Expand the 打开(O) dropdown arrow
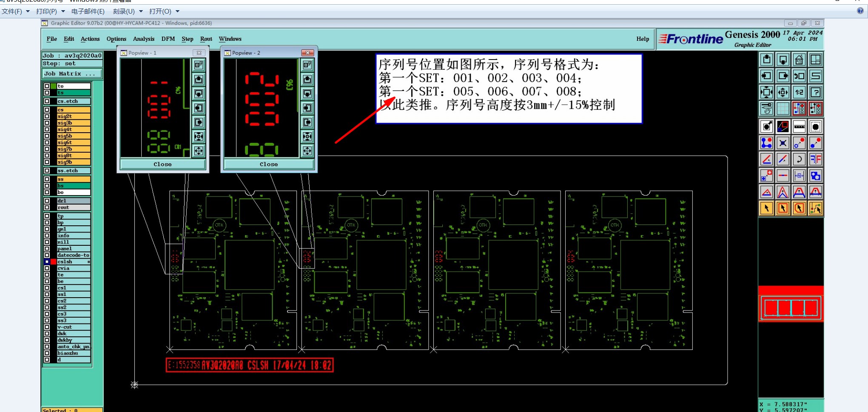The height and width of the screenshot is (412, 868). (178, 11)
